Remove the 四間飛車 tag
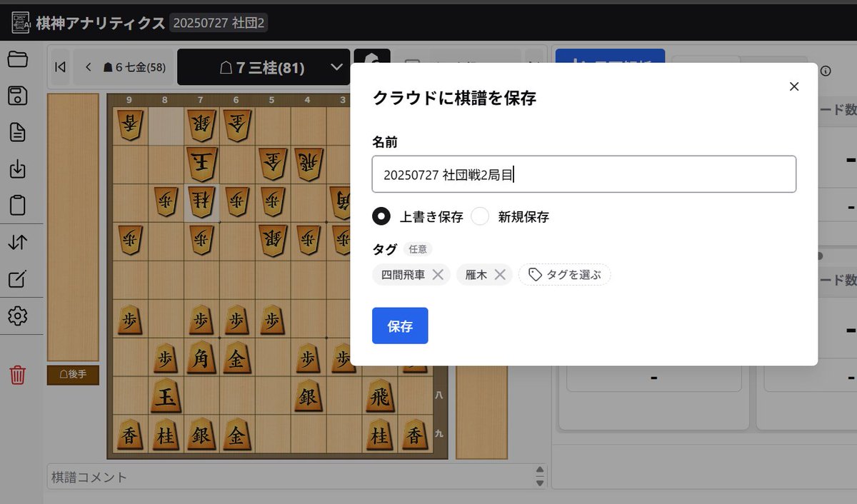Image resolution: width=857 pixels, height=504 pixels. pos(438,274)
